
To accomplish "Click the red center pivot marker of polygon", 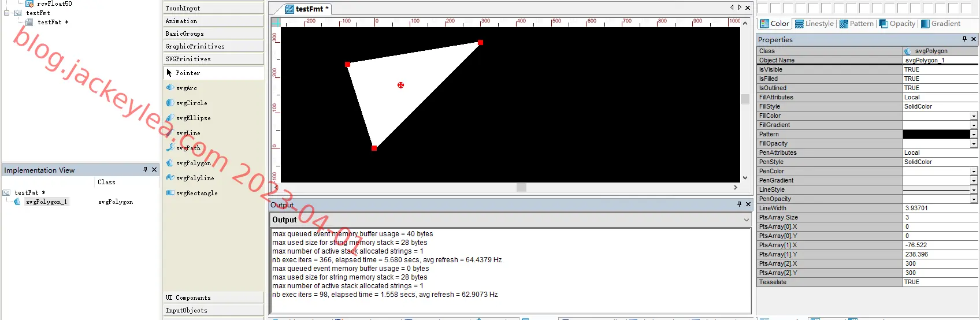I will pos(400,85).
